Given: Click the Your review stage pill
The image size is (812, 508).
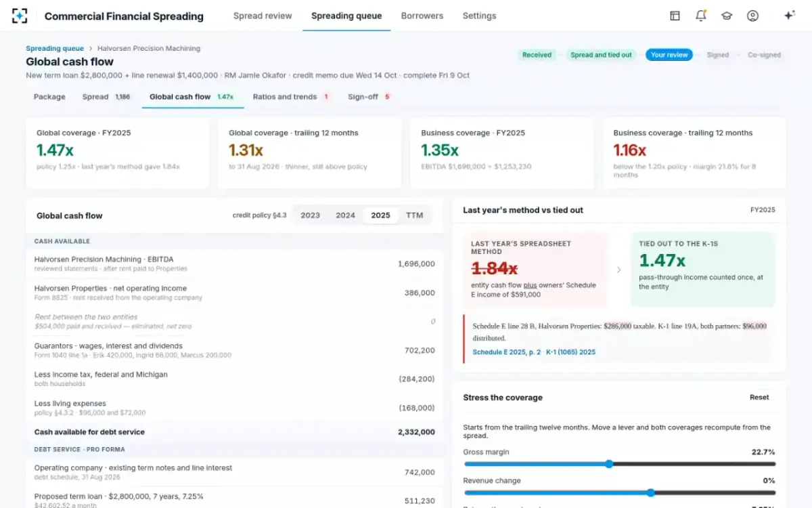Looking at the screenshot, I should 669,55.
